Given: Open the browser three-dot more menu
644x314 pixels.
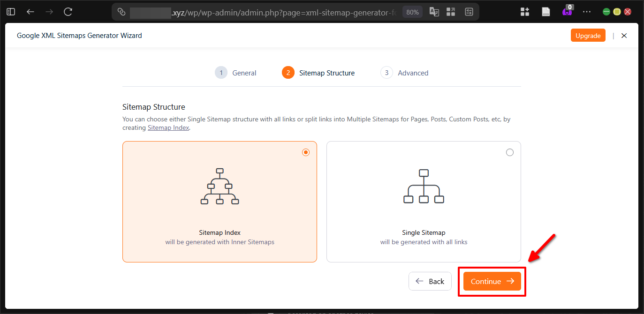Looking at the screenshot, I should pos(587,12).
